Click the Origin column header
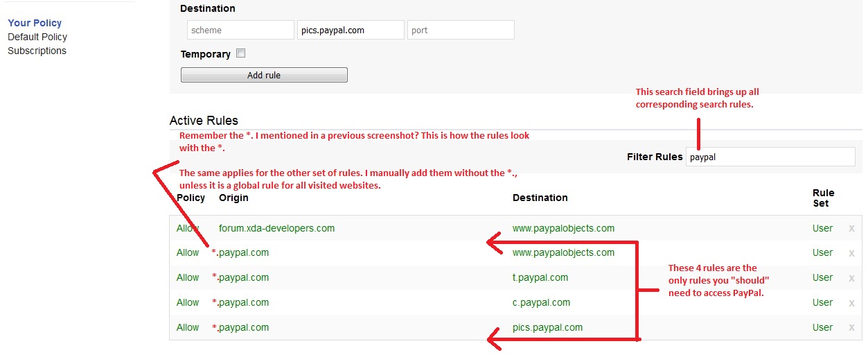 (x=233, y=198)
